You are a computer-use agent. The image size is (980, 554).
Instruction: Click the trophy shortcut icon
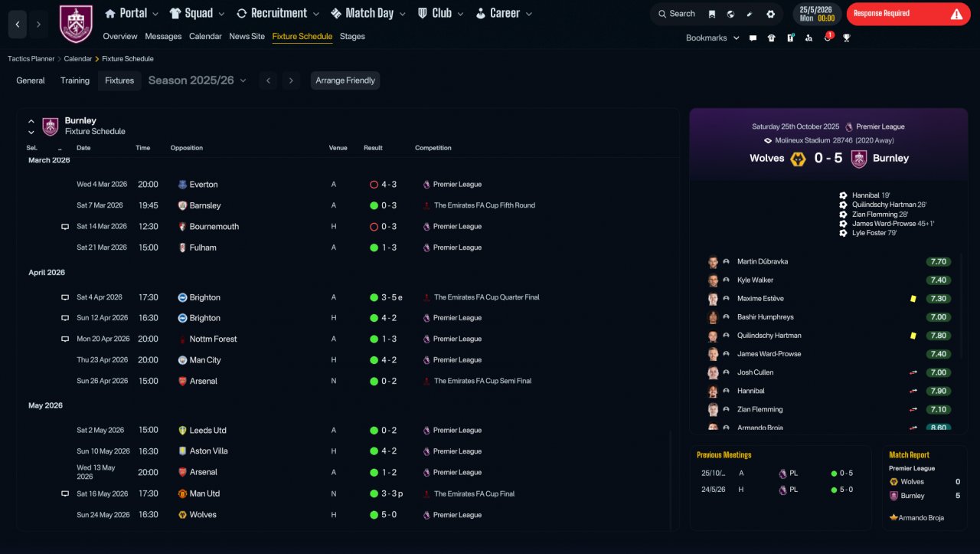coord(846,38)
